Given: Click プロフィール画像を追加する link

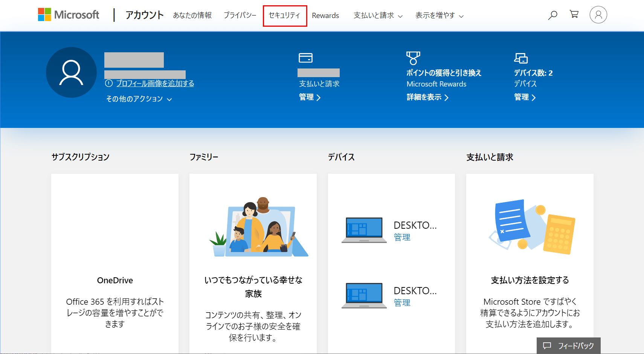Looking at the screenshot, I should (x=155, y=83).
